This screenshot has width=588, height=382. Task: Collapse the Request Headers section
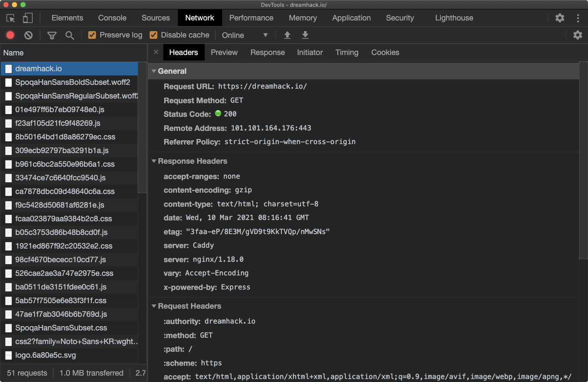point(154,306)
